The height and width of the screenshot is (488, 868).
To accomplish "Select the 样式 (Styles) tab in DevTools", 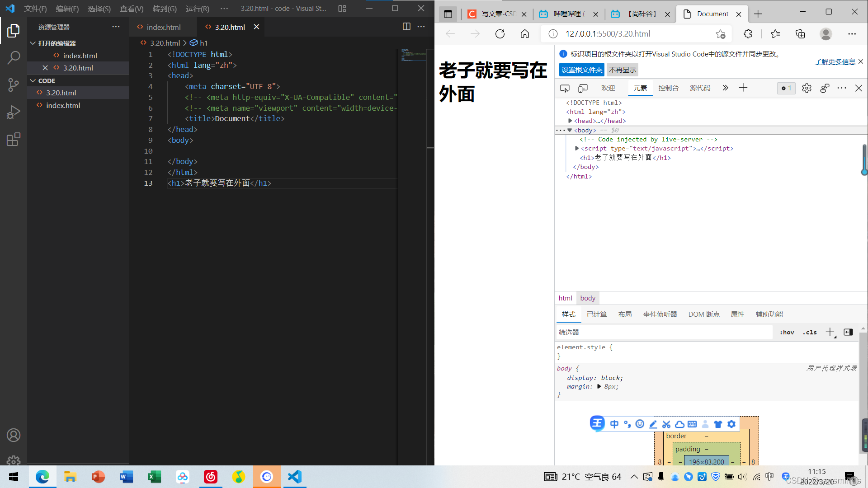I will [567, 314].
